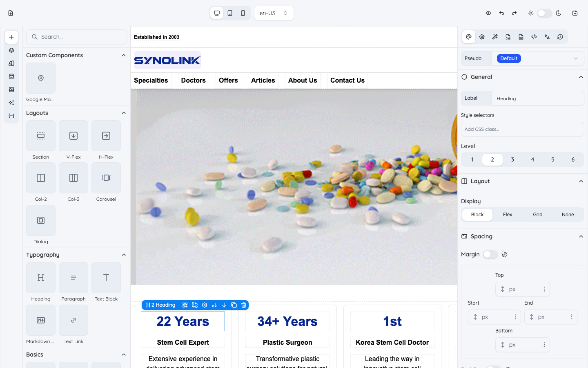This screenshot has width=588, height=368.
Task: Undo the last change
Action: 501,13
